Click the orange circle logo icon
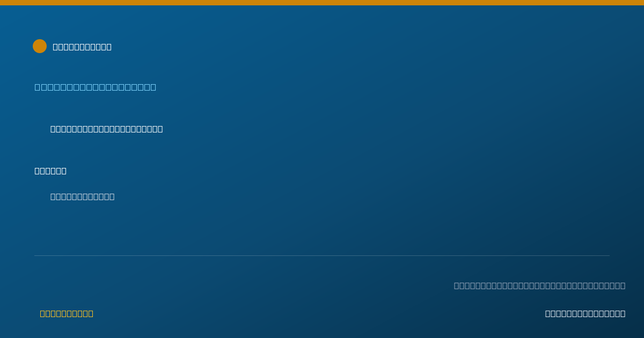 pyautogui.click(x=40, y=46)
